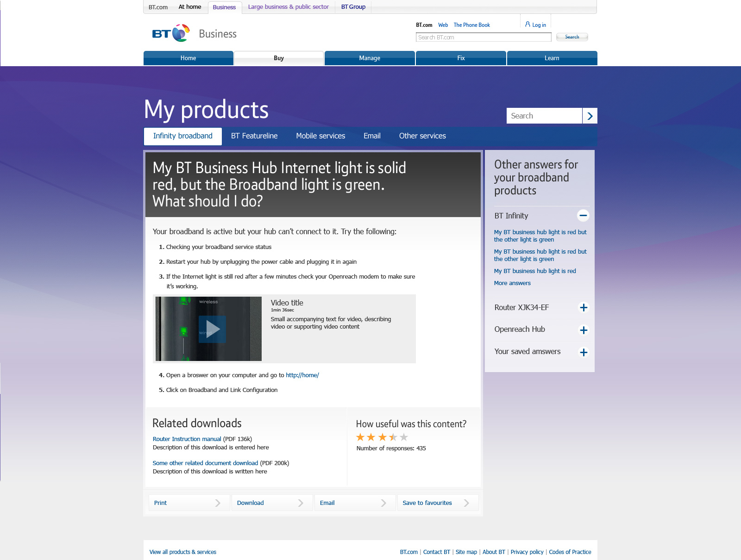Open the Fix navigation tab
The height and width of the screenshot is (560, 741).
pos(461,58)
